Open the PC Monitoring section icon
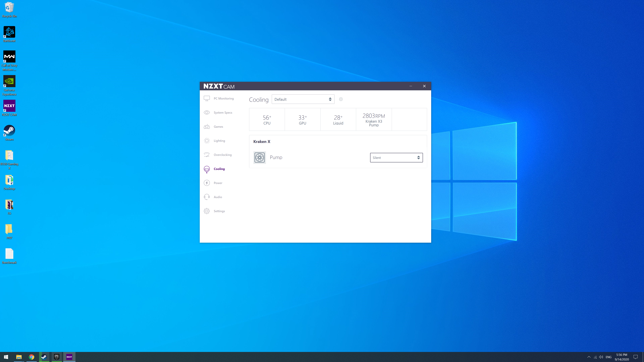 tap(207, 98)
